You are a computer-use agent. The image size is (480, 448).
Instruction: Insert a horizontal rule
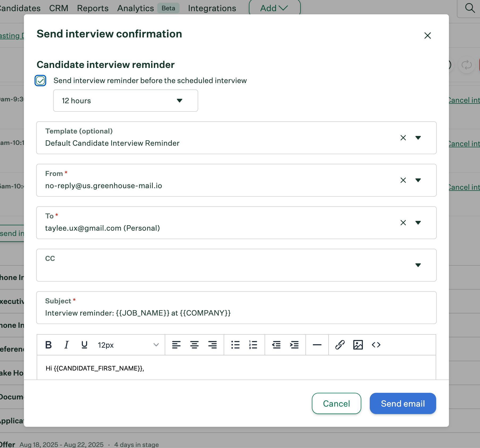pyautogui.click(x=317, y=345)
